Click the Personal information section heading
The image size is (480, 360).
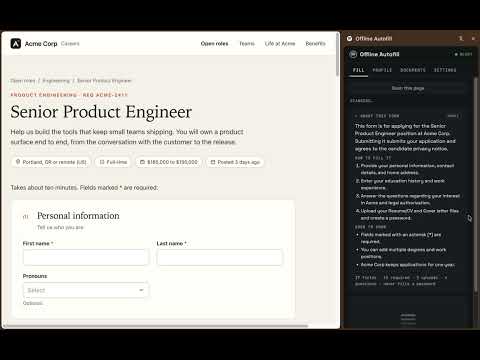78,216
